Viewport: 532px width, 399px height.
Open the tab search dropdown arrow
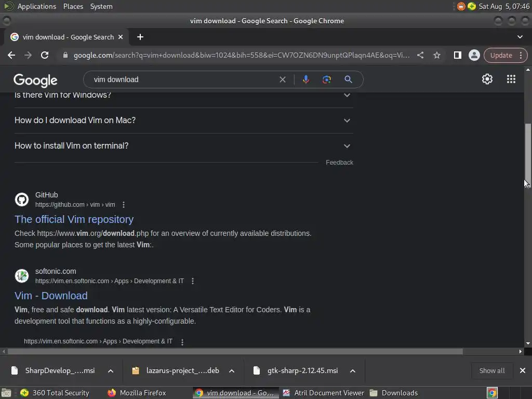(520, 37)
